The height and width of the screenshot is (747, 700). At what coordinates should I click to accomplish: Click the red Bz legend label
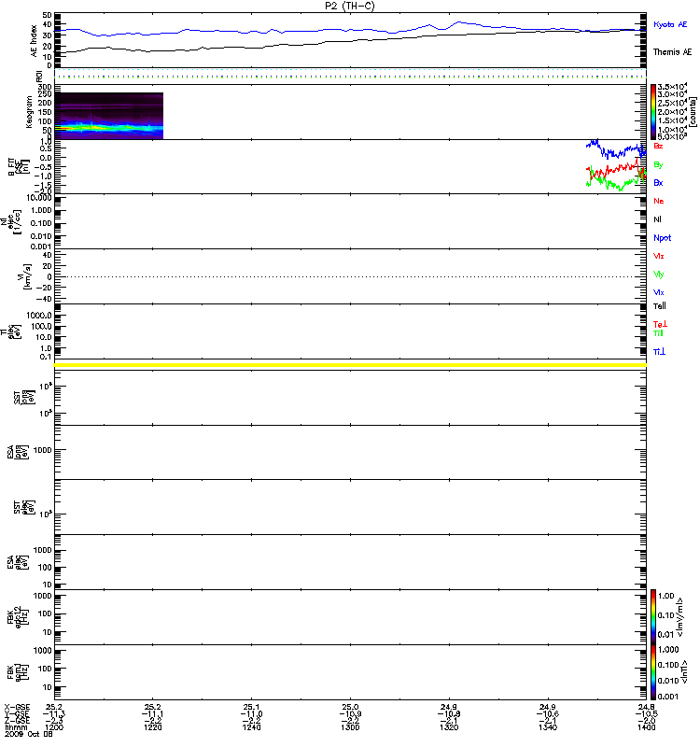pyautogui.click(x=658, y=146)
